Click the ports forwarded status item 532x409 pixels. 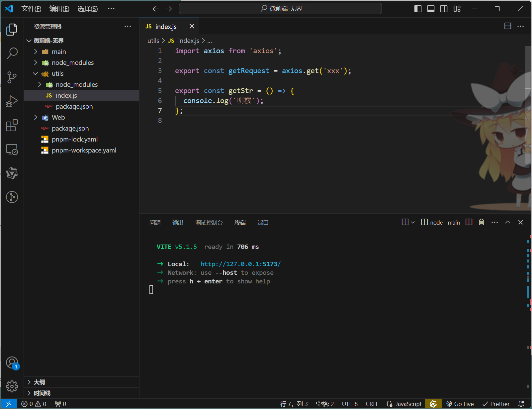(x=60, y=404)
